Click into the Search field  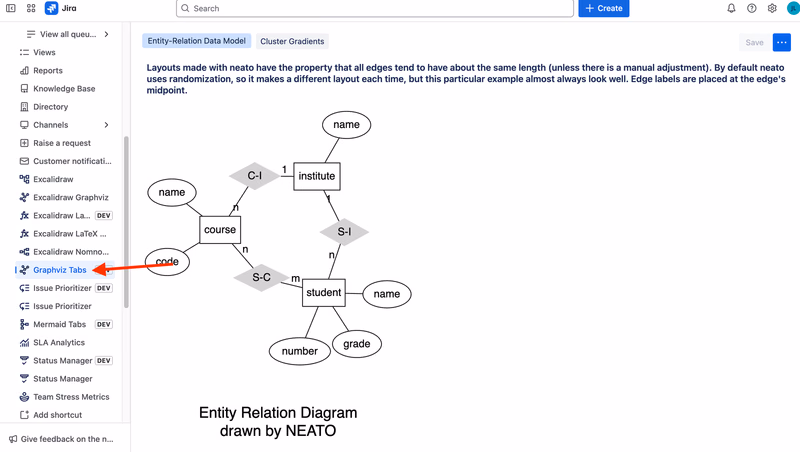coord(375,8)
